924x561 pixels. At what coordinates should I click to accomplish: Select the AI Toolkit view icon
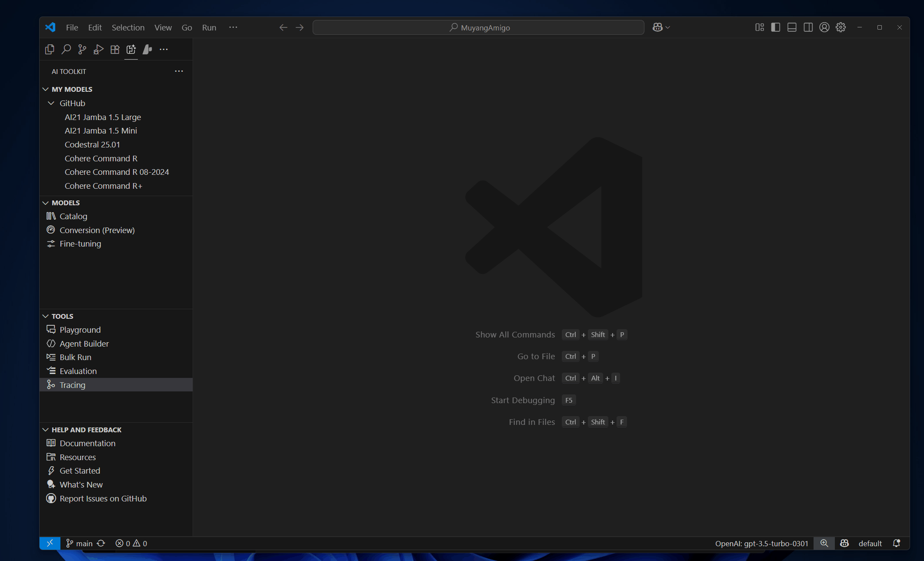(x=131, y=50)
